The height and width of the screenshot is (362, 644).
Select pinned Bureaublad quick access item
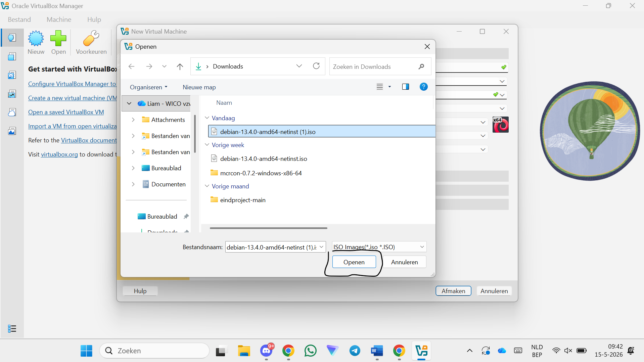163,217
